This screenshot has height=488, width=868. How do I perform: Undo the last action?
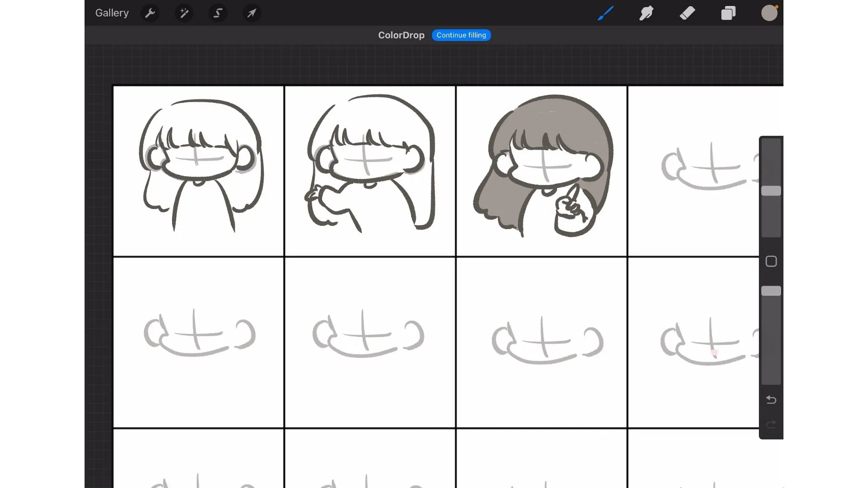pos(771,400)
